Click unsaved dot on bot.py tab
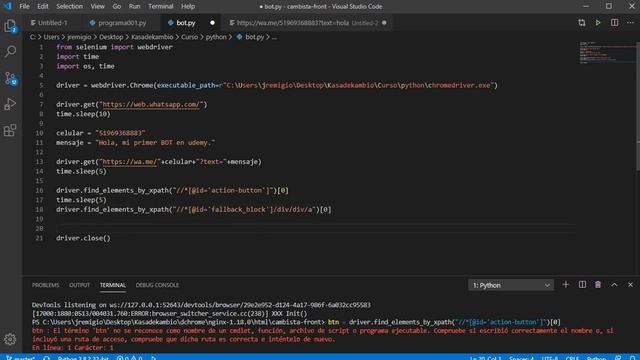This screenshot has width=640, height=360. pos(212,23)
